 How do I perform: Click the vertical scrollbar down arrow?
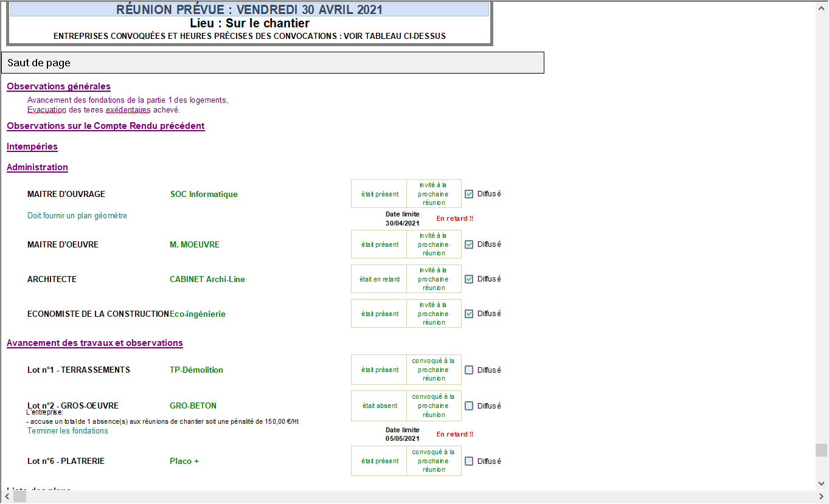click(x=822, y=484)
